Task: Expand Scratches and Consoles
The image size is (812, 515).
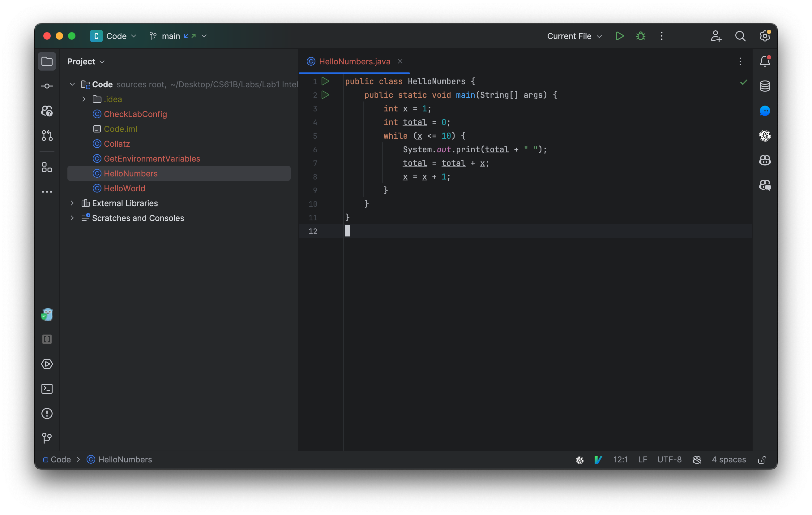Action: (x=72, y=218)
